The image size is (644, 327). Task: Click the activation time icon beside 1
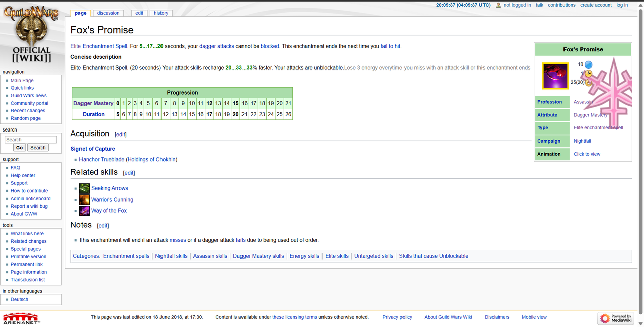coord(588,74)
